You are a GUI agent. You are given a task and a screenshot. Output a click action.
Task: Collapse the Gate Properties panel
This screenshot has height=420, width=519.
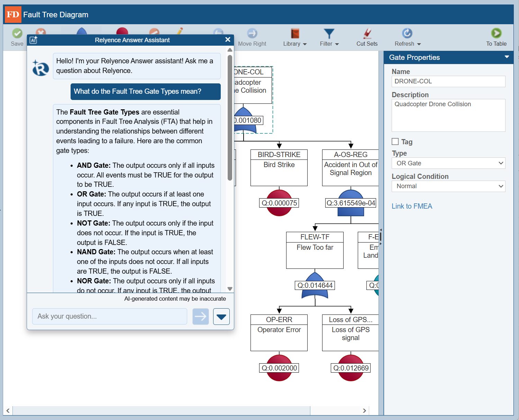507,57
